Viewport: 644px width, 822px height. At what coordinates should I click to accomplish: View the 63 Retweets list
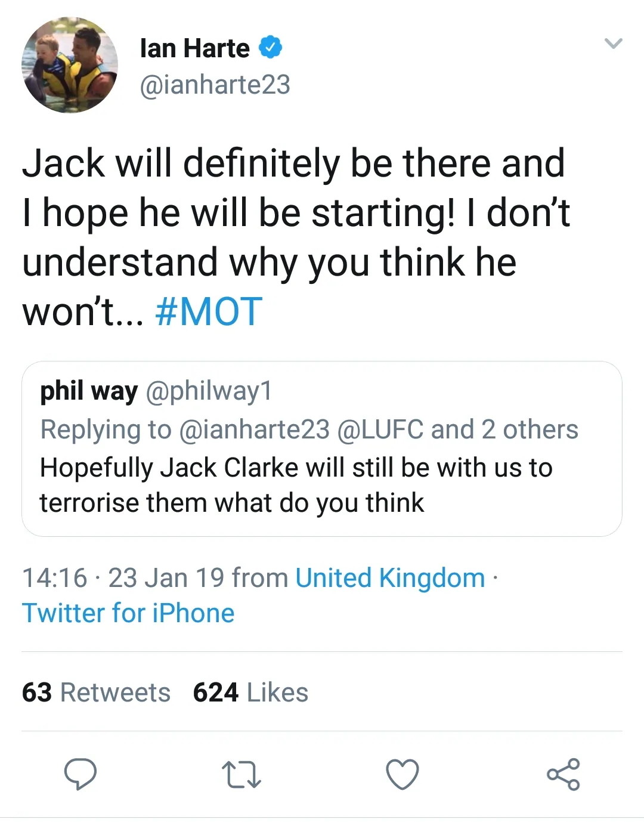(97, 693)
